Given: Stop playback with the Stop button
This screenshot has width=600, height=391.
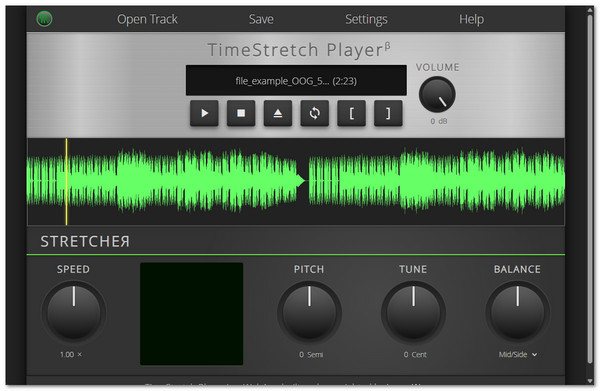Looking at the screenshot, I should (241, 113).
